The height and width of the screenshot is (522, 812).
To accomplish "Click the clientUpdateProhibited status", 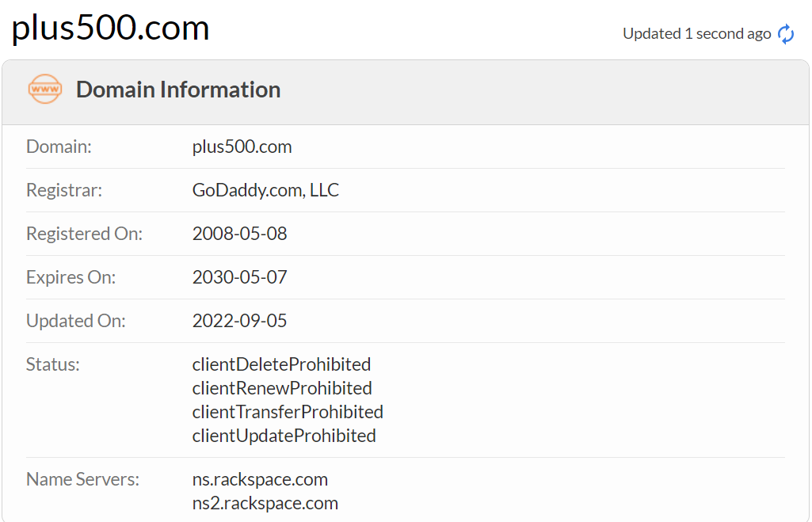I will [284, 436].
